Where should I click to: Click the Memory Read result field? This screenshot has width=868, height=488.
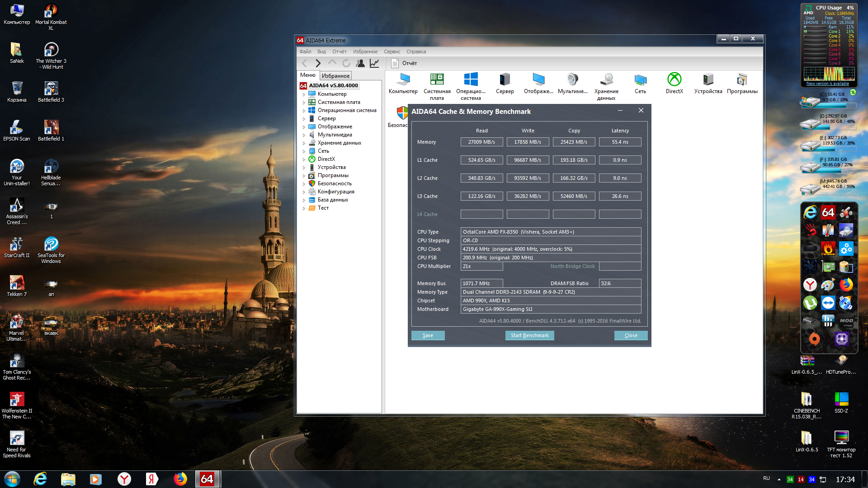[481, 142]
